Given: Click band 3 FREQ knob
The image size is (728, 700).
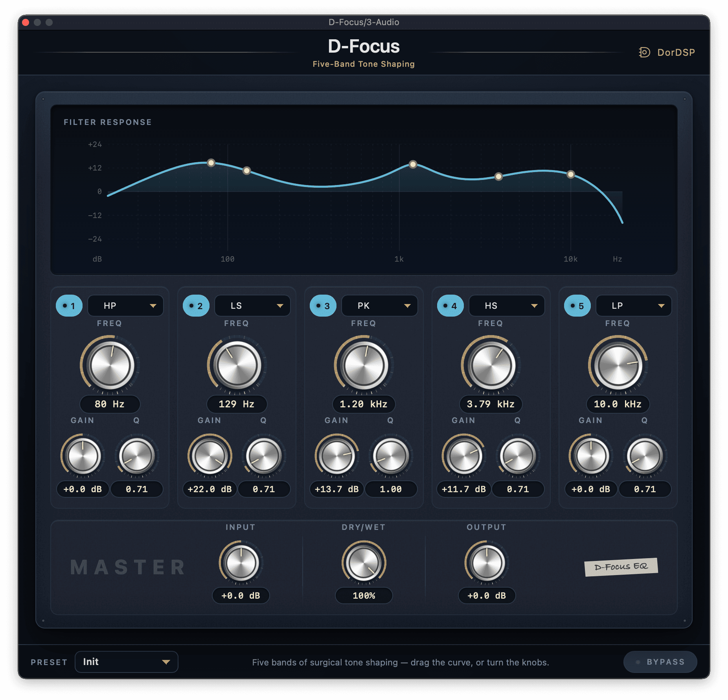Looking at the screenshot, I should [x=364, y=365].
